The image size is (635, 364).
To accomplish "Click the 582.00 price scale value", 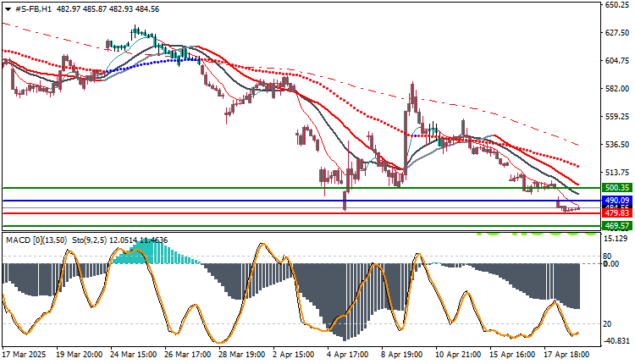I will (617, 89).
